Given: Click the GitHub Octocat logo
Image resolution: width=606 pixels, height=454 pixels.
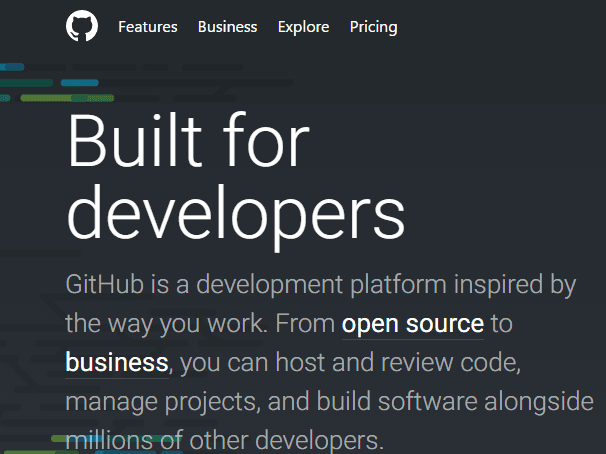Looking at the screenshot, I should (82, 26).
